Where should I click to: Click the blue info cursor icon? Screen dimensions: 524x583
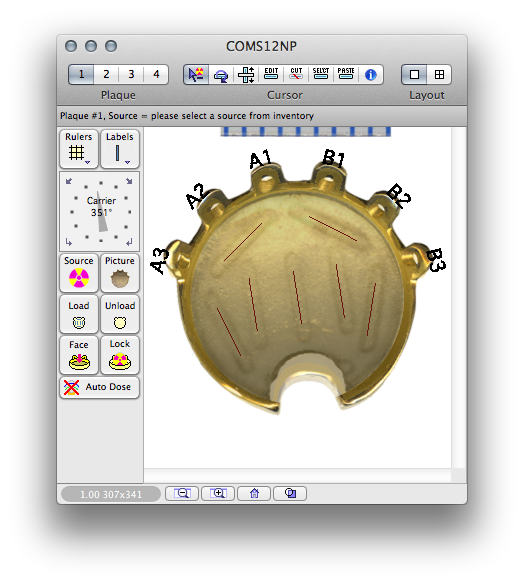(x=370, y=75)
